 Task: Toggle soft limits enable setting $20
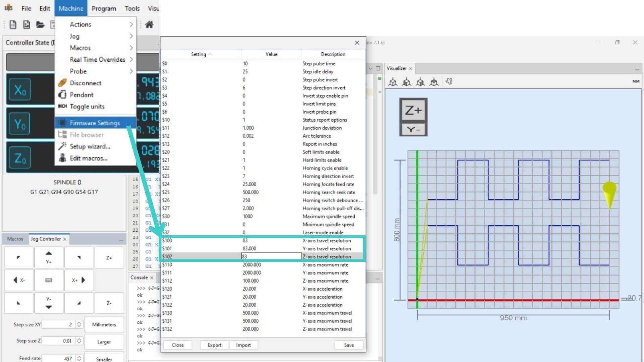(x=245, y=152)
